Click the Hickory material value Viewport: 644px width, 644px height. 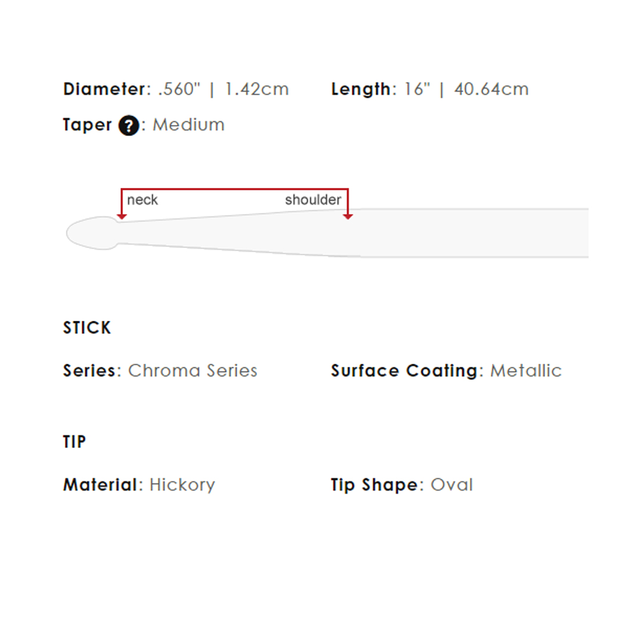[x=182, y=485]
